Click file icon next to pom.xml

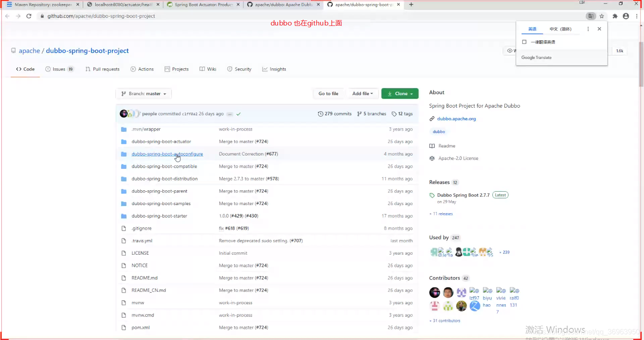124,327
